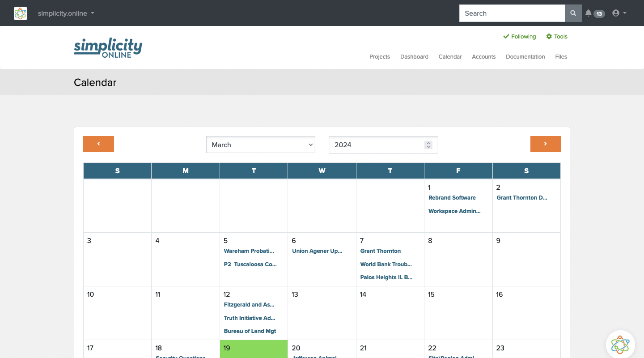Open the Documentation page
Viewport: 644px width, 358px height.
pyautogui.click(x=525, y=57)
